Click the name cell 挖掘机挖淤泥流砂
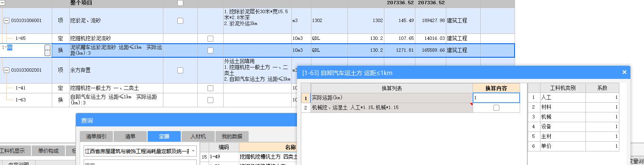The width and height of the screenshot is (644, 165). click(x=116, y=39)
